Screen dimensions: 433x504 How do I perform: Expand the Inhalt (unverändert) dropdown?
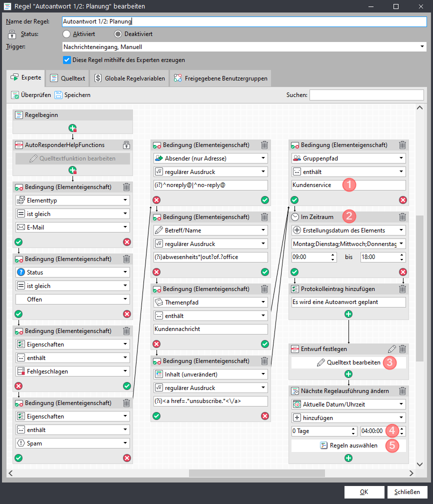tap(210, 374)
